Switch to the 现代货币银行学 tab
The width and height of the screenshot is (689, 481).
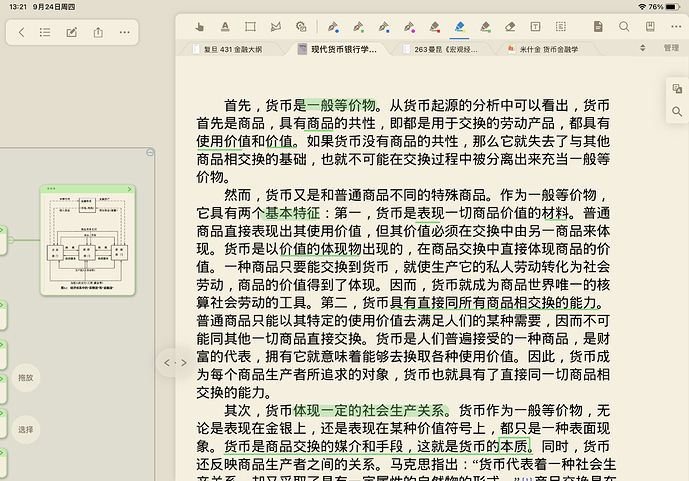(x=337, y=49)
